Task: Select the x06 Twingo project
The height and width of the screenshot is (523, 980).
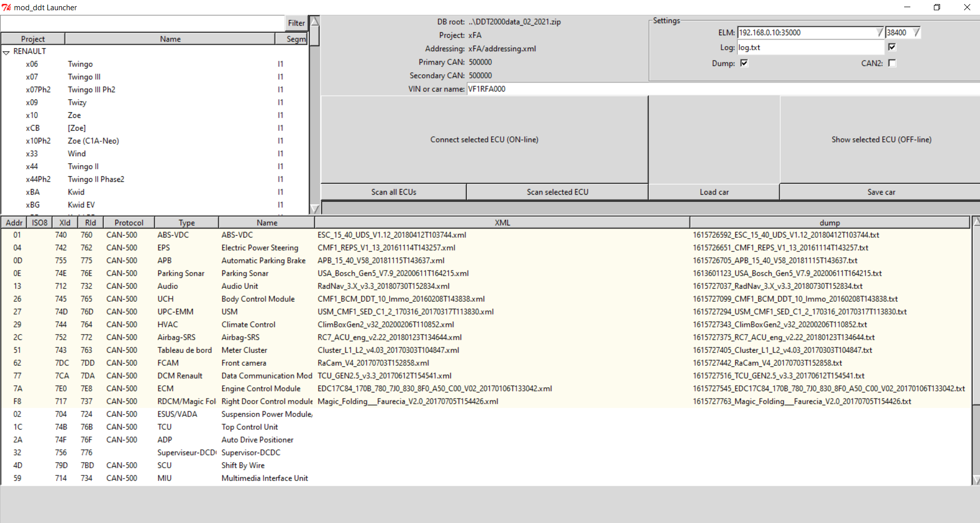Action: pyautogui.click(x=155, y=64)
